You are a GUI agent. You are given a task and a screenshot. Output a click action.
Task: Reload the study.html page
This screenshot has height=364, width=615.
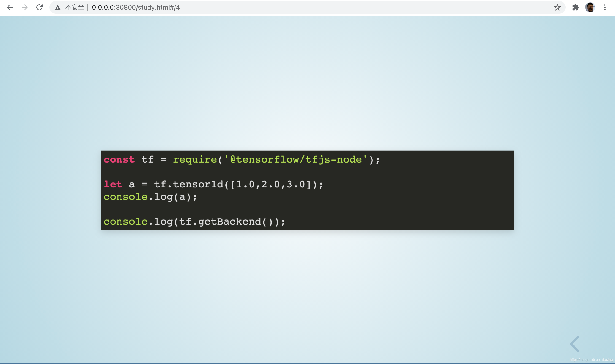point(40,7)
